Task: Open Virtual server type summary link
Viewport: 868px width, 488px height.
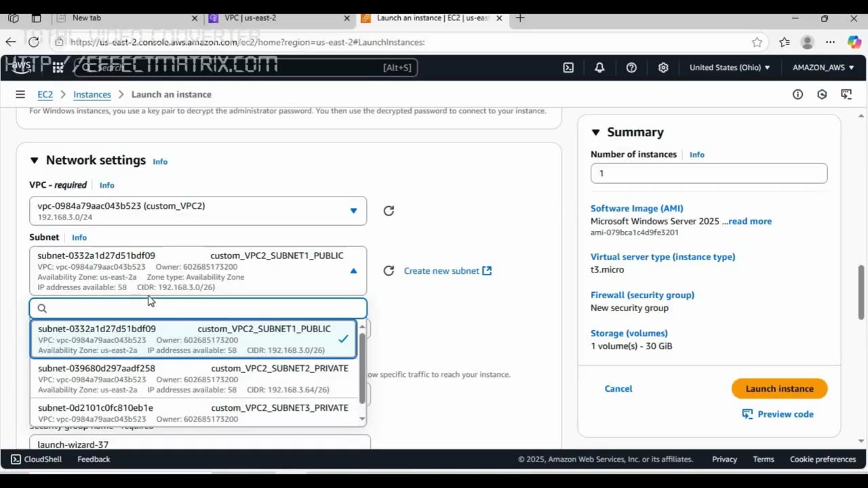Action: coord(663,257)
